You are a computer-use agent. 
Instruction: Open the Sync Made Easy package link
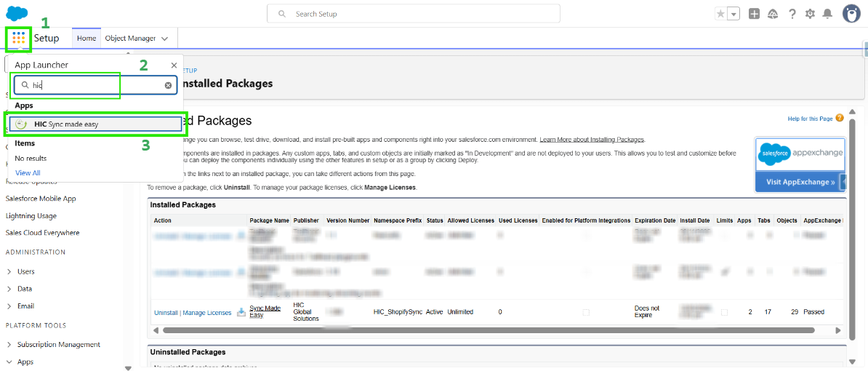[265, 312]
